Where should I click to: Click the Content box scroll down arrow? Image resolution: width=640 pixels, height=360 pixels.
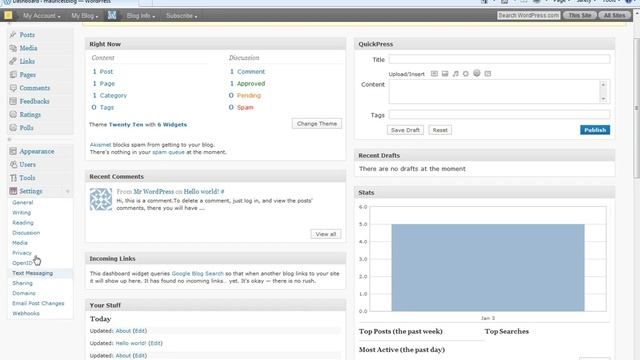coord(603,99)
